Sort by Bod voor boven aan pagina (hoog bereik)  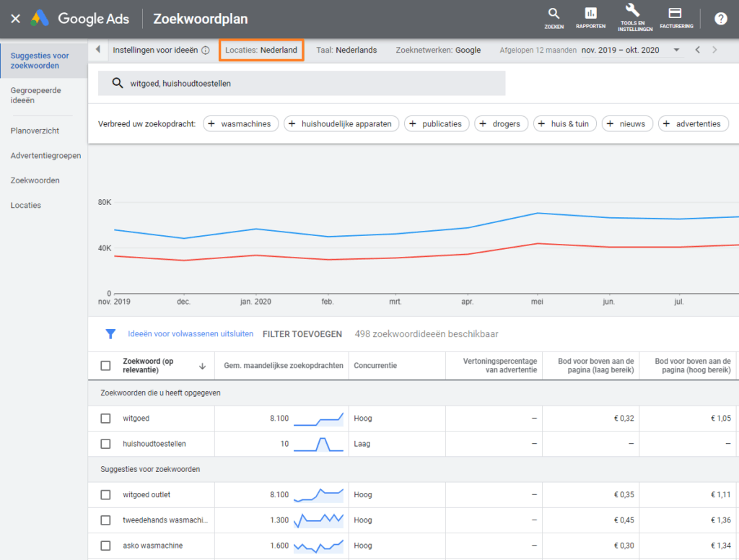coord(692,366)
